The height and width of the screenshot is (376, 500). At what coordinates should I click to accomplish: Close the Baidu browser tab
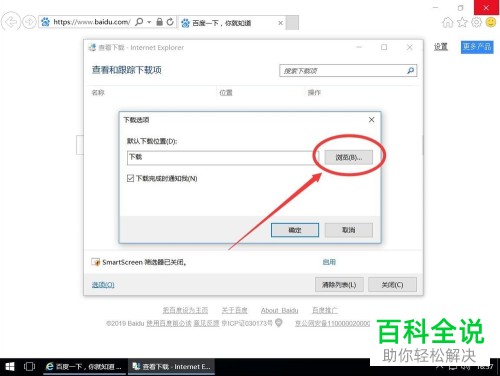pyautogui.click(x=280, y=23)
